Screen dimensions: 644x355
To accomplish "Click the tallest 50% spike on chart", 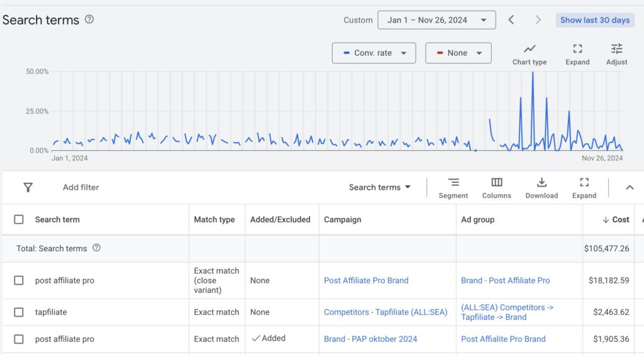I will (x=533, y=73).
